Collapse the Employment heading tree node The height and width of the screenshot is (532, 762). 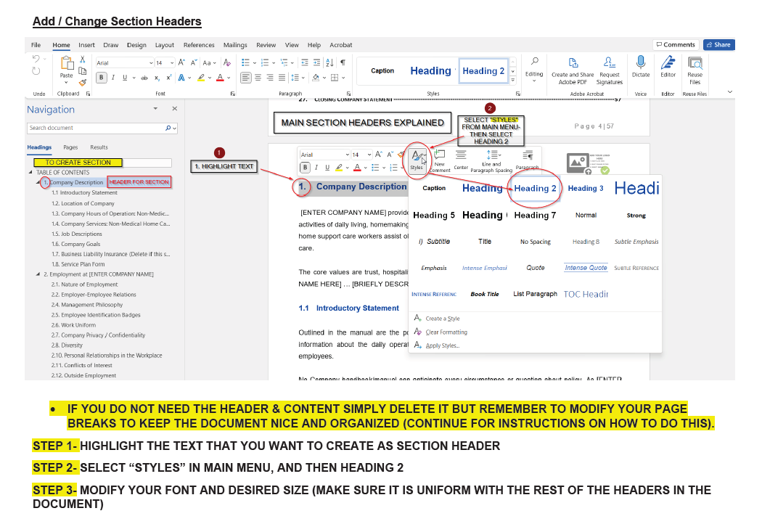pyautogui.click(x=38, y=274)
